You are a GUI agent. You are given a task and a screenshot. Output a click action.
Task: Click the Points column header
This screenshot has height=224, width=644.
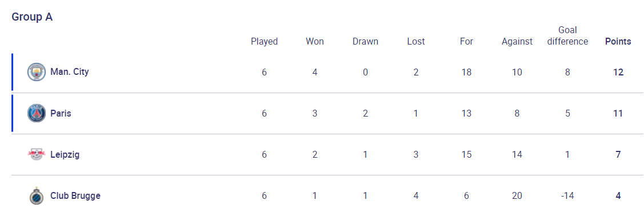(618, 42)
